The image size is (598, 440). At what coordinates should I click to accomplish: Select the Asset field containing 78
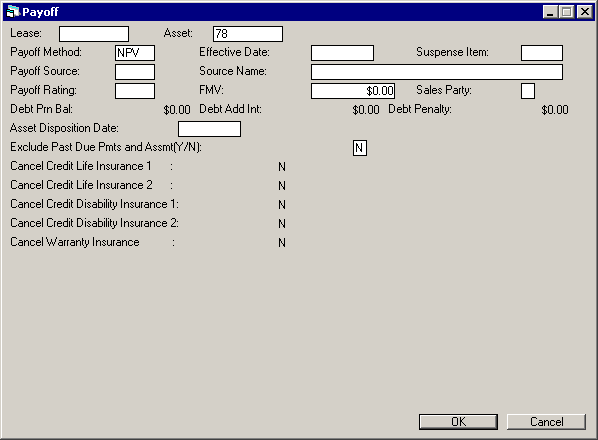coord(248,34)
